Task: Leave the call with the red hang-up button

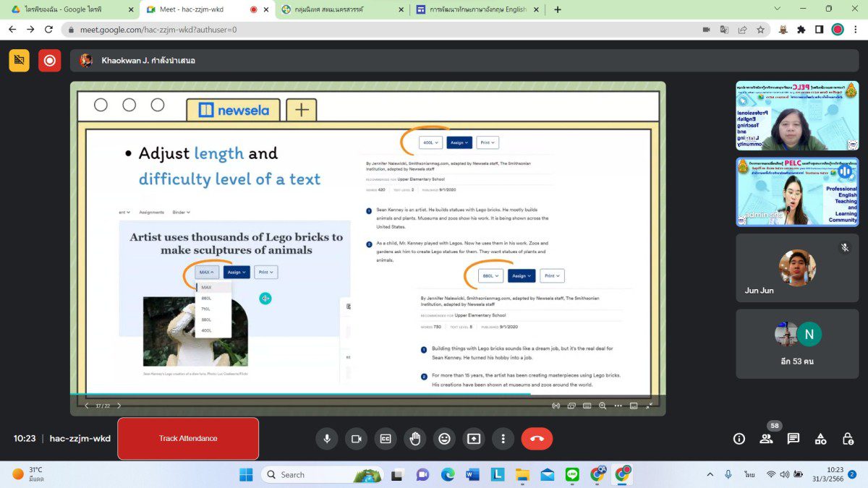Action: pyautogui.click(x=537, y=438)
